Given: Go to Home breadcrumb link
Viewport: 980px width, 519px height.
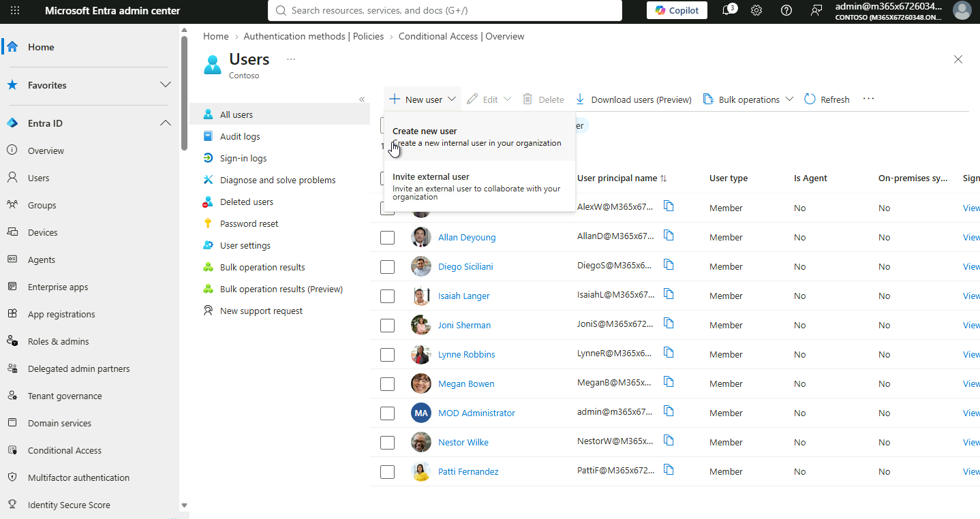Looking at the screenshot, I should [216, 36].
